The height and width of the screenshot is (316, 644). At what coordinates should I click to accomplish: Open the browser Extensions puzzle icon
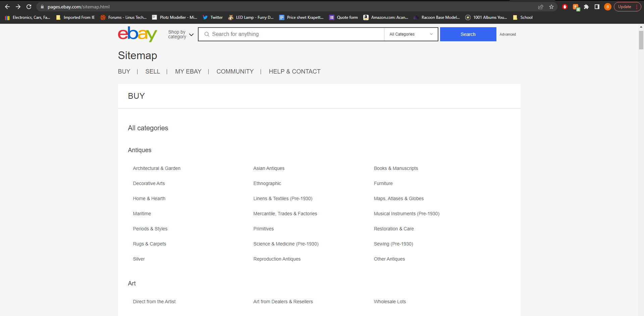(x=586, y=7)
